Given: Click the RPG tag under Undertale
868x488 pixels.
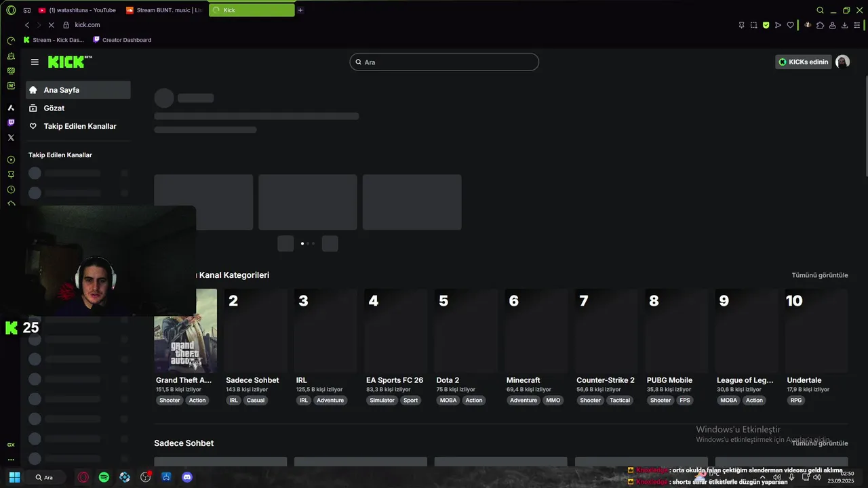Looking at the screenshot, I should click(x=796, y=401).
